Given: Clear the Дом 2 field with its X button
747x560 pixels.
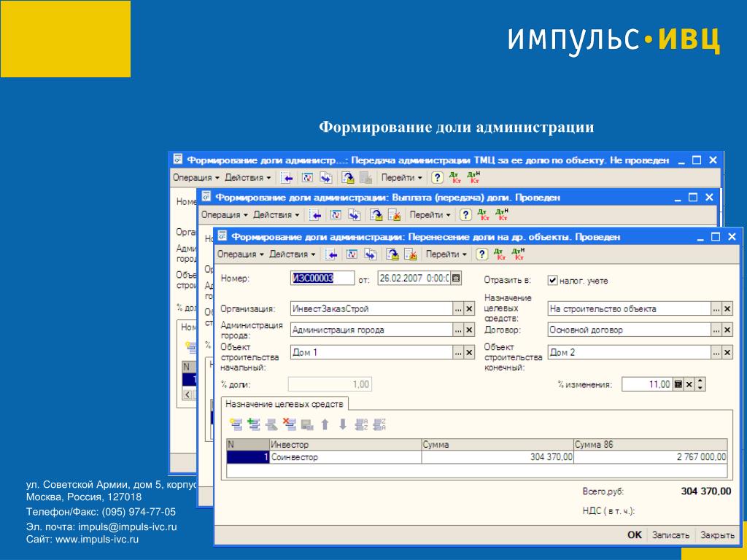Looking at the screenshot, I should pyautogui.click(x=727, y=352).
